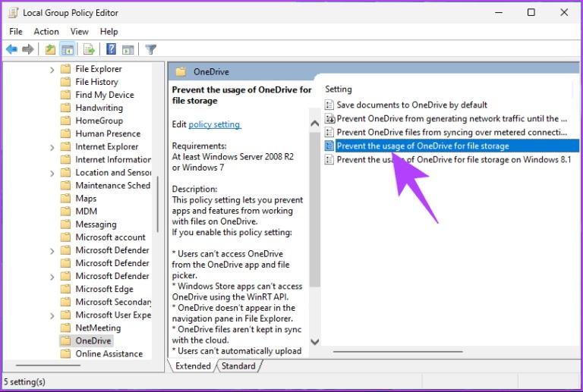Image resolution: width=583 pixels, height=392 pixels.
Task: Click the Setting column header
Action: [x=339, y=89]
